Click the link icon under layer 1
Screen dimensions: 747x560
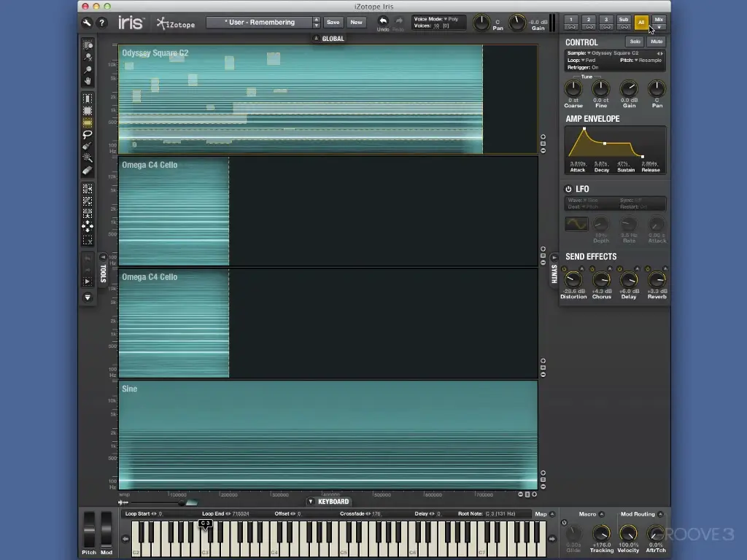571,27
